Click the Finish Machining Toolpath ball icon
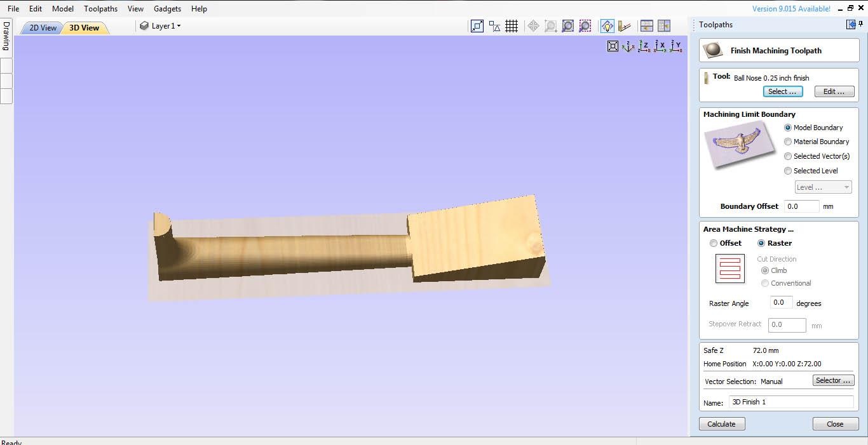 714,50
